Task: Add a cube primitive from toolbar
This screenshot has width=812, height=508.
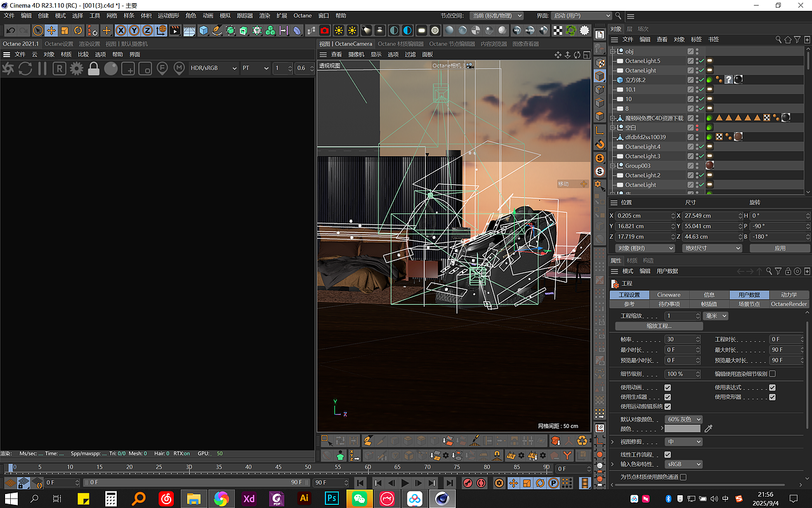Action: tap(204, 30)
